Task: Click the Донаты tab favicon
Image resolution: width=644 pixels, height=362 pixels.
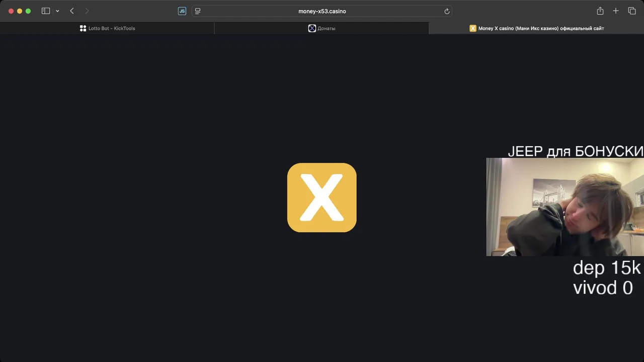Action: click(312, 28)
